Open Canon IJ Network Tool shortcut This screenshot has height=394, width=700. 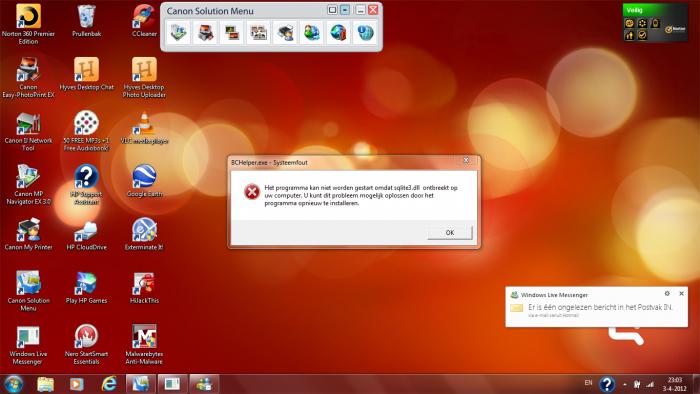[x=28, y=131]
